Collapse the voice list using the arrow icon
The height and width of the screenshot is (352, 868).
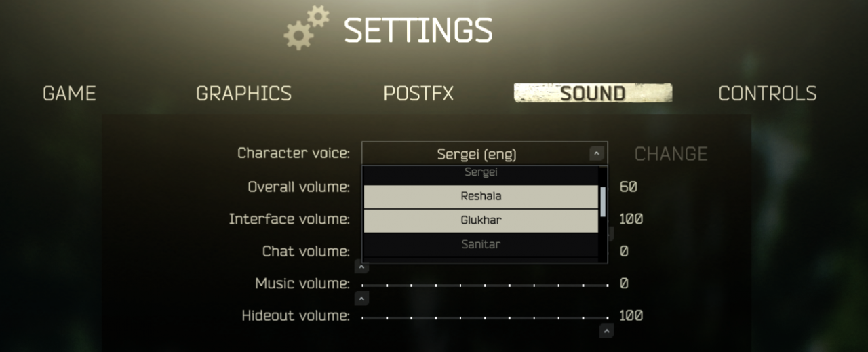pos(596,154)
